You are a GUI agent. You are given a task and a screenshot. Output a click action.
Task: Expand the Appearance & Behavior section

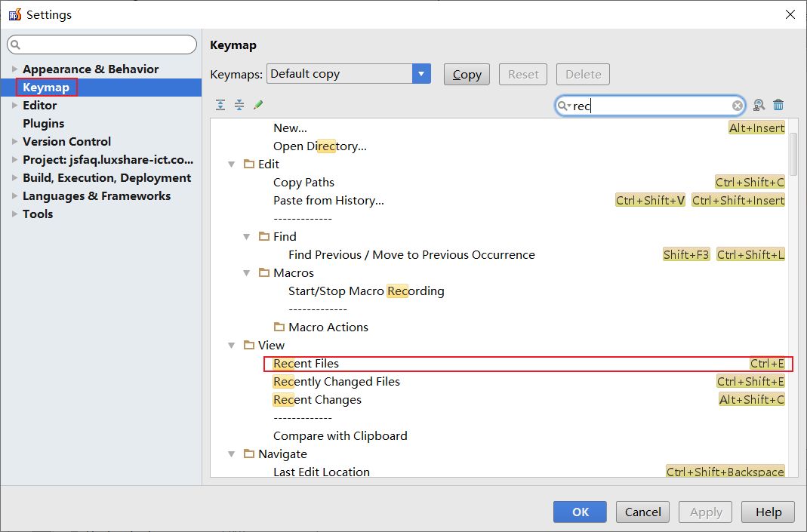click(14, 69)
